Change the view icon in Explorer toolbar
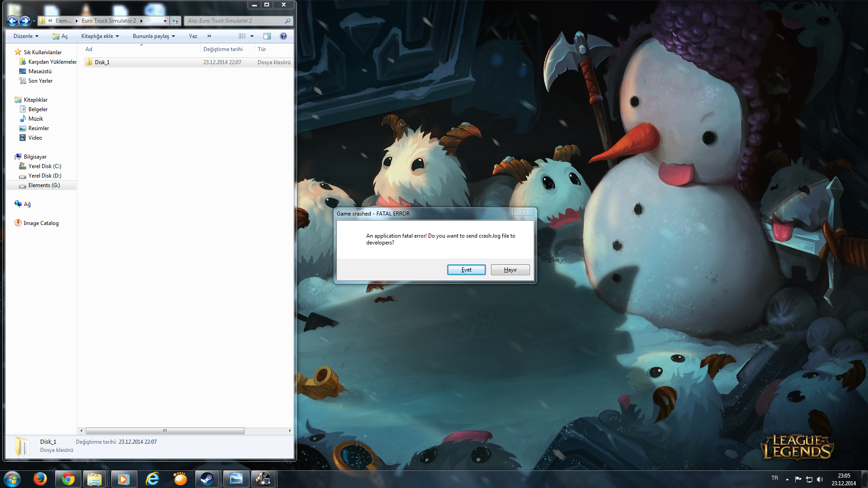 click(x=242, y=36)
